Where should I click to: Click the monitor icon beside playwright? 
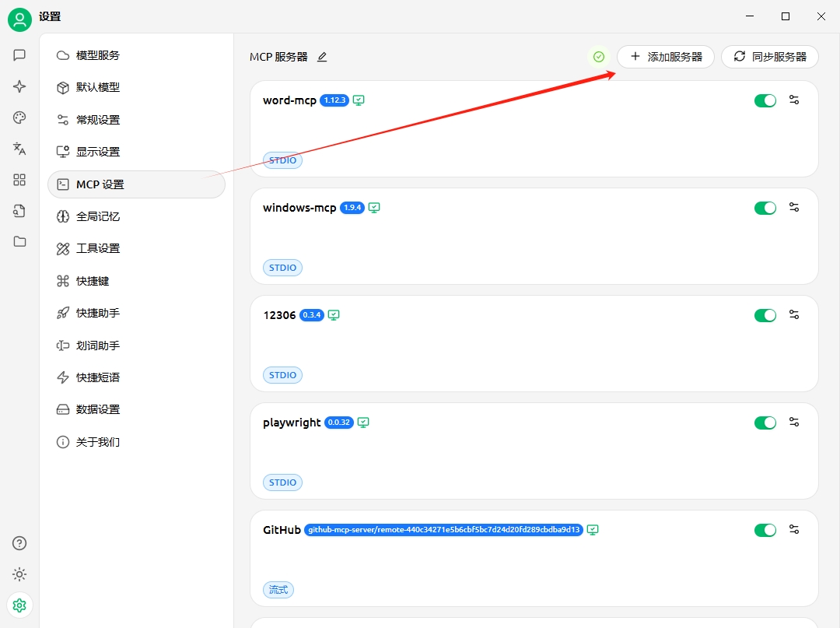pos(363,423)
